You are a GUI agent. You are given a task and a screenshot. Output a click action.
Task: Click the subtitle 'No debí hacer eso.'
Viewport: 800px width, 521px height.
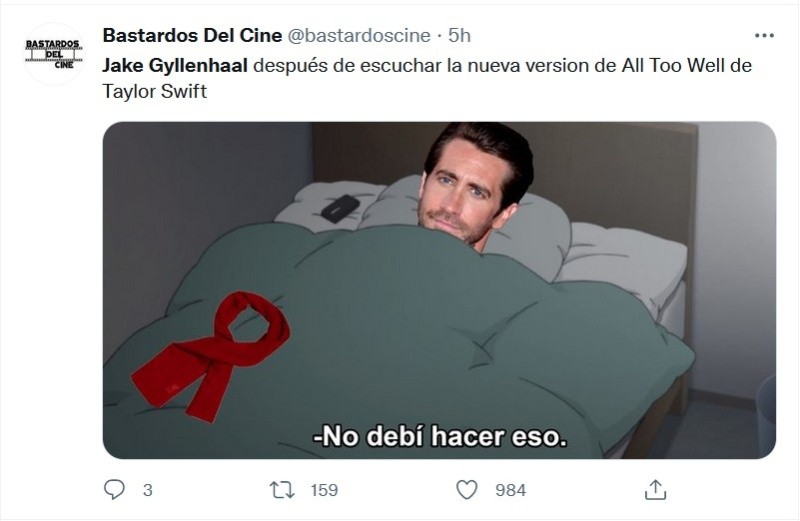pos(440,436)
